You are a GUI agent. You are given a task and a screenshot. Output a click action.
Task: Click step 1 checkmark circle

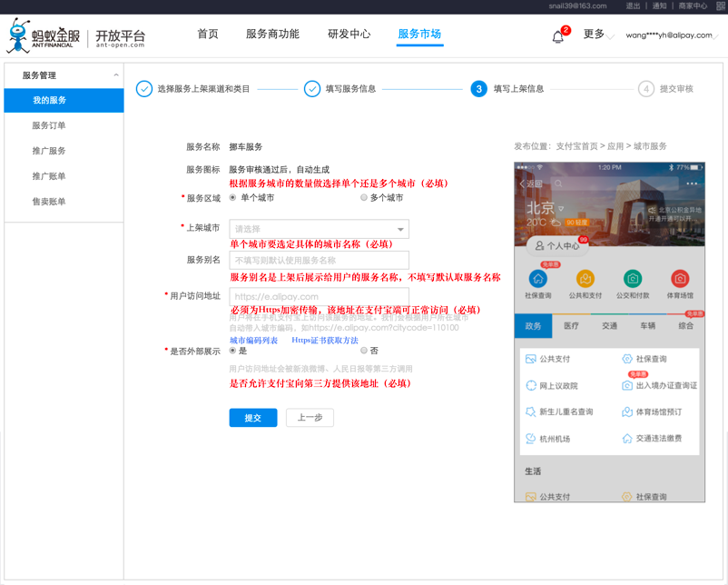pos(144,89)
